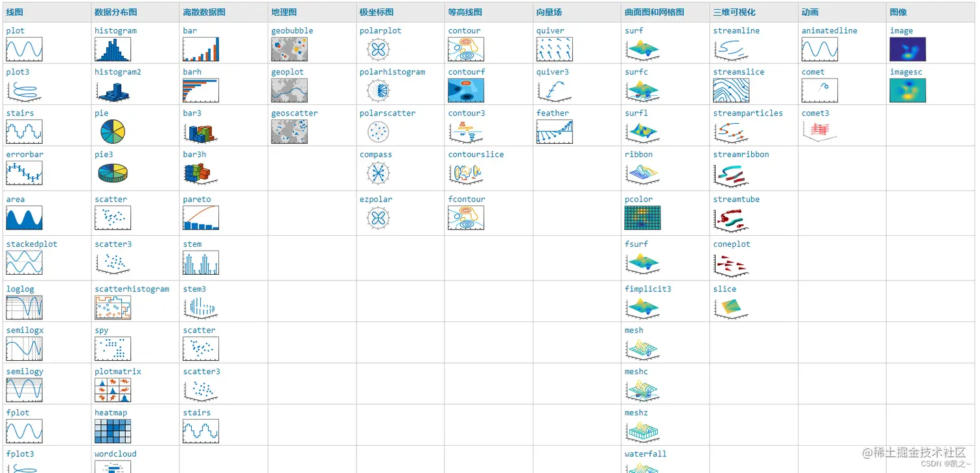The image size is (980, 473).
Task: Open the wordcloud function link
Action: (x=115, y=454)
